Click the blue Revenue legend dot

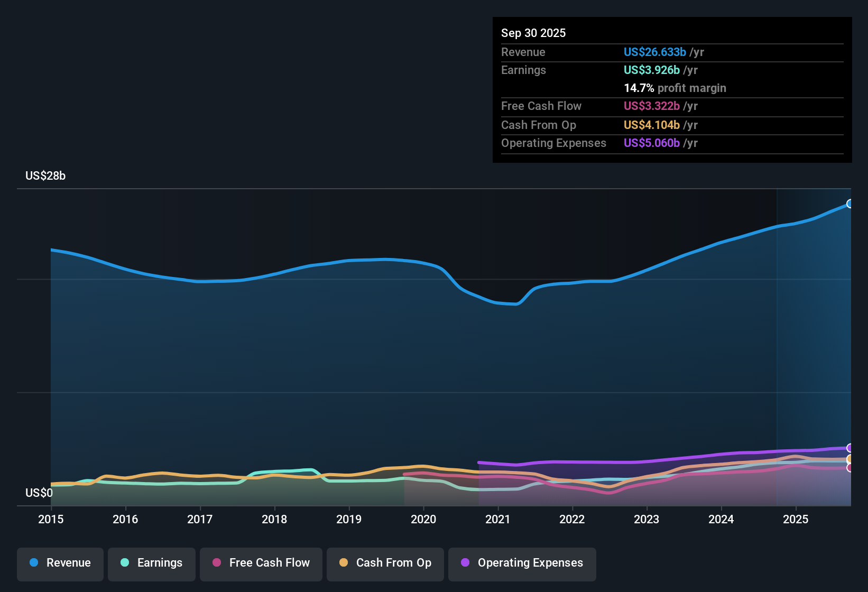34,563
